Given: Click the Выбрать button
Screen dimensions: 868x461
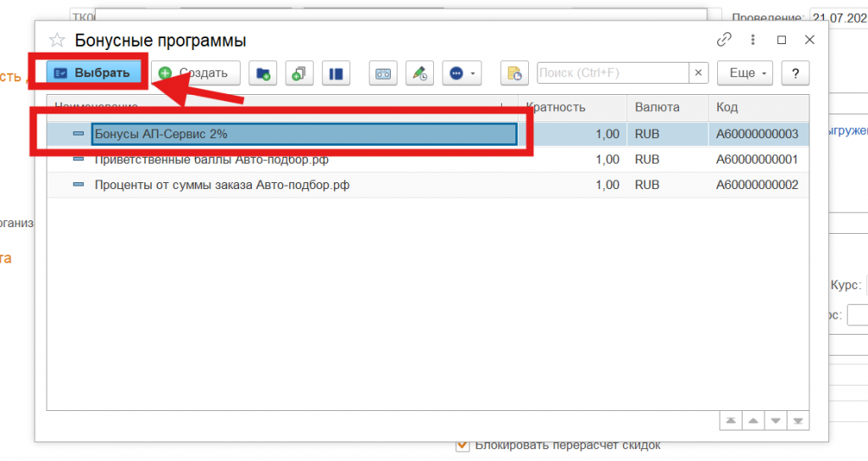Looking at the screenshot, I should click(92, 73).
